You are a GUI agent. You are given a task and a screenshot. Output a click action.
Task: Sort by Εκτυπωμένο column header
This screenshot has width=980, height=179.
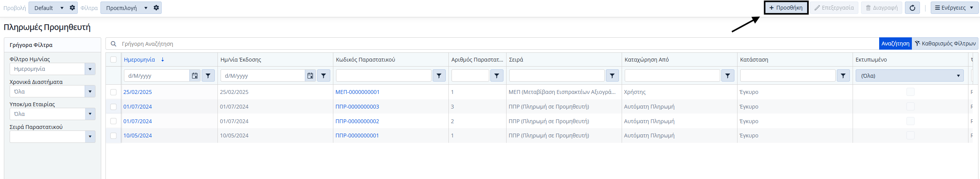click(871, 60)
